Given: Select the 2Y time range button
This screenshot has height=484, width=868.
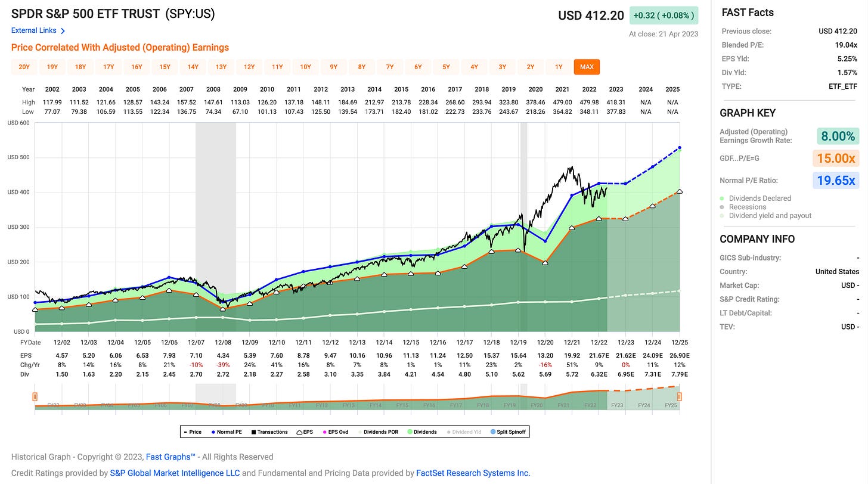Looking at the screenshot, I should tap(531, 67).
